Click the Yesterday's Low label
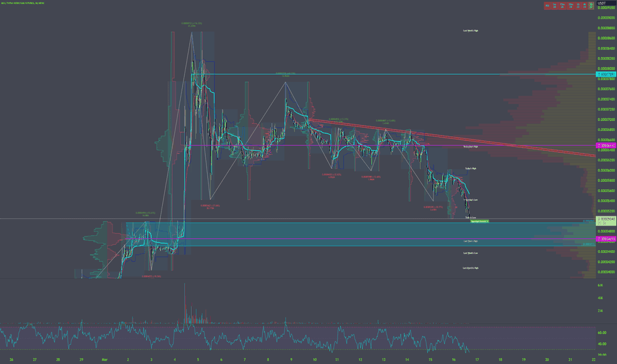 [471, 200]
